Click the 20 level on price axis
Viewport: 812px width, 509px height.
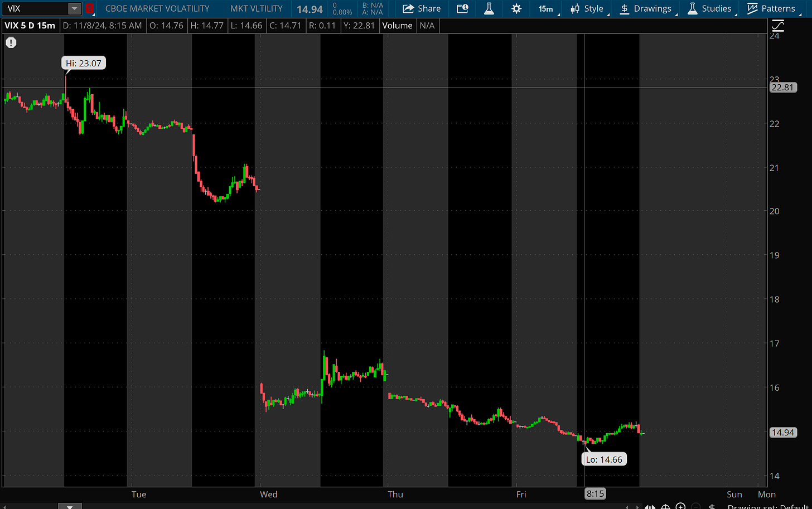tap(775, 211)
